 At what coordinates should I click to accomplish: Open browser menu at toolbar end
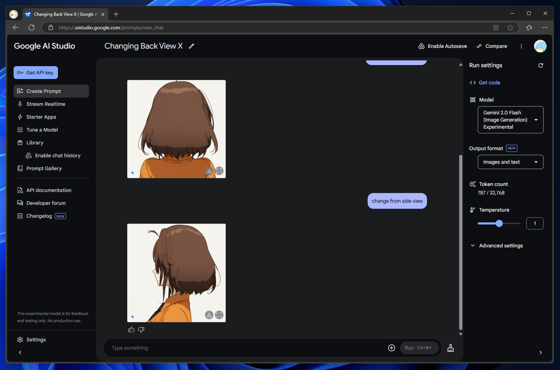click(545, 28)
